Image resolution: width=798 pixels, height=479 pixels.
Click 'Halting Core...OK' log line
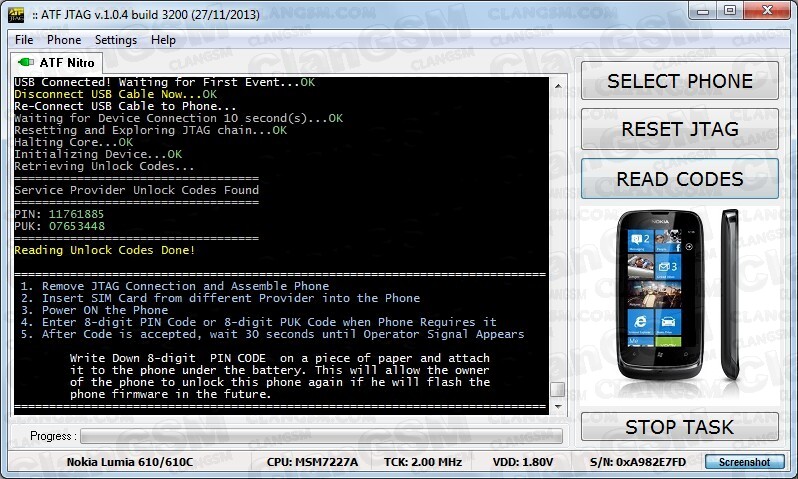point(74,142)
